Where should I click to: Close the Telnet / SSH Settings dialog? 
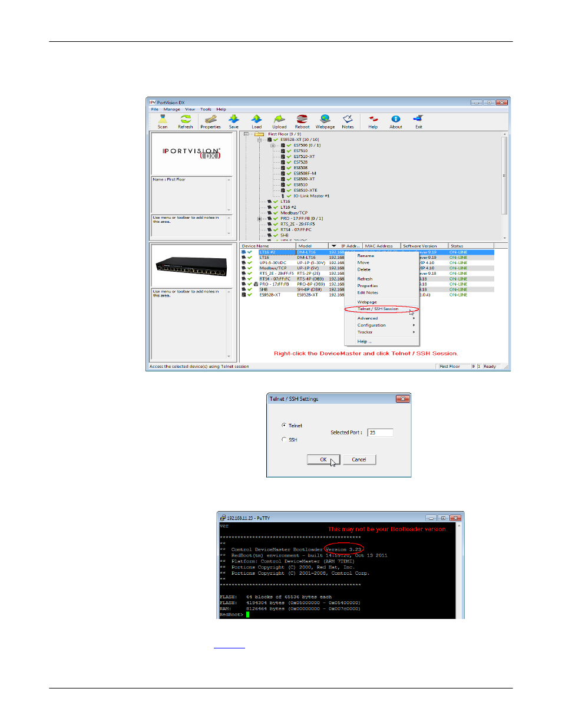(x=402, y=399)
